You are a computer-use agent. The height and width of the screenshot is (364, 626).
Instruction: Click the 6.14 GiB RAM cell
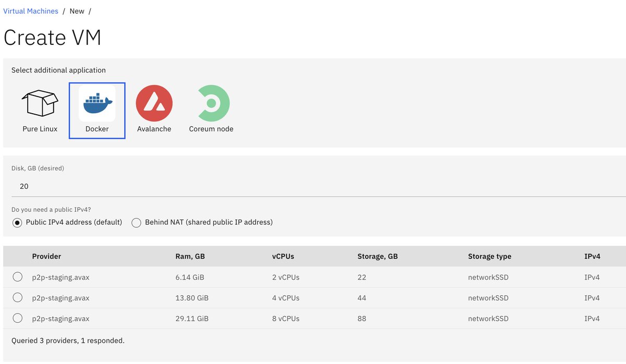click(190, 277)
